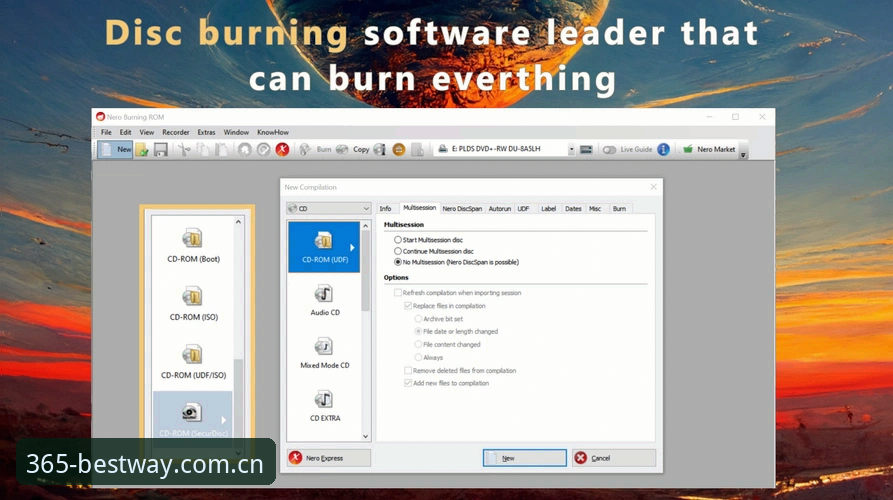
Task: Switch to the UDF tab
Action: point(523,209)
